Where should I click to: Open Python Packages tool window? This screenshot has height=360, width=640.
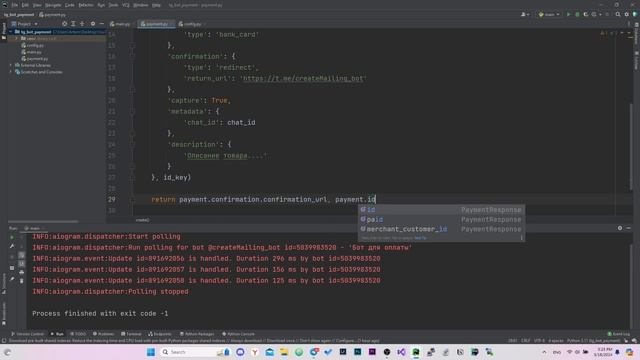197,334
